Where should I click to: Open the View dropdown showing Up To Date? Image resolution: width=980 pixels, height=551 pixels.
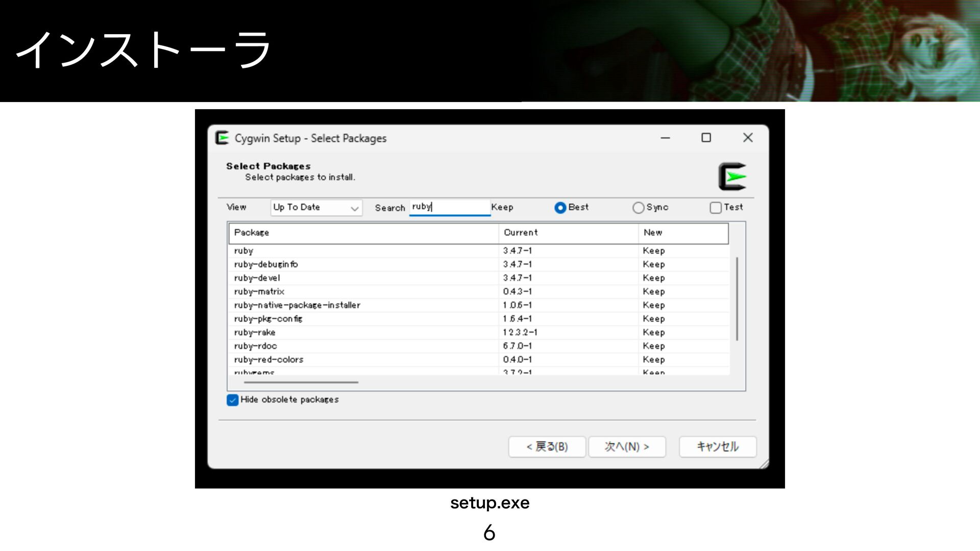click(x=316, y=208)
